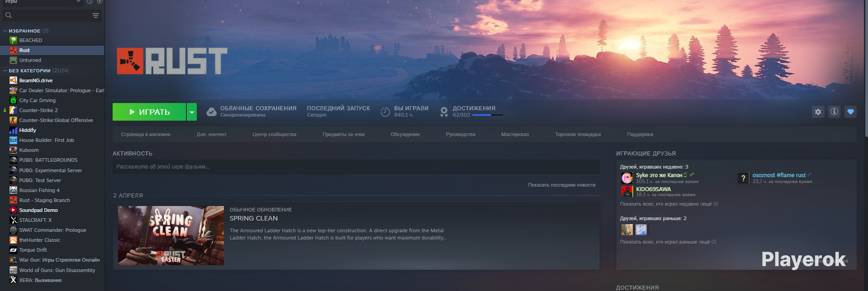
Task: Click the BeamNG.drive game icon
Action: tap(13, 80)
